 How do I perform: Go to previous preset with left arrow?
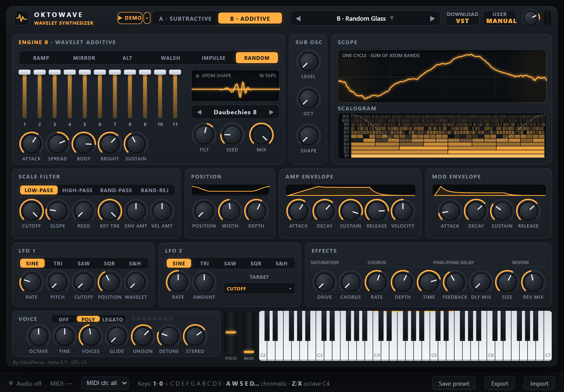(298, 18)
